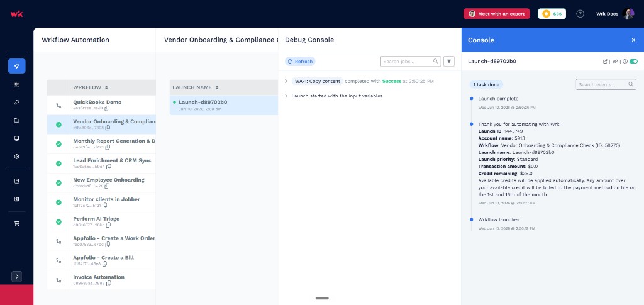Copy the Perform AI Triage wrkflow ID
644x305 pixels.
pyautogui.click(x=108, y=225)
